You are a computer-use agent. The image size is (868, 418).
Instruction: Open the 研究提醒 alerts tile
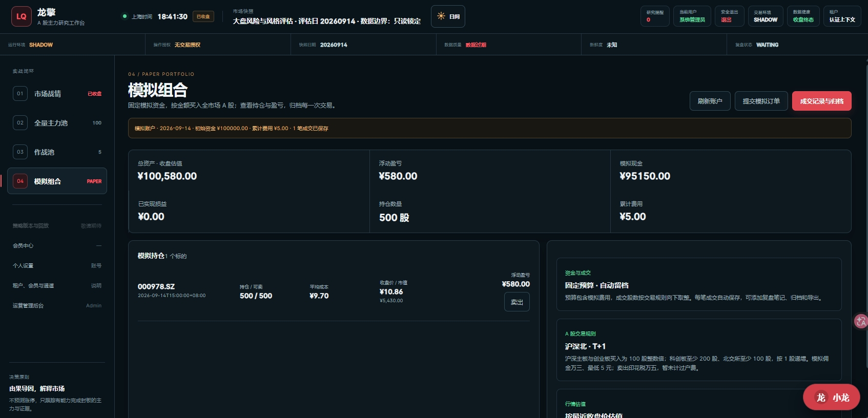coord(655,16)
